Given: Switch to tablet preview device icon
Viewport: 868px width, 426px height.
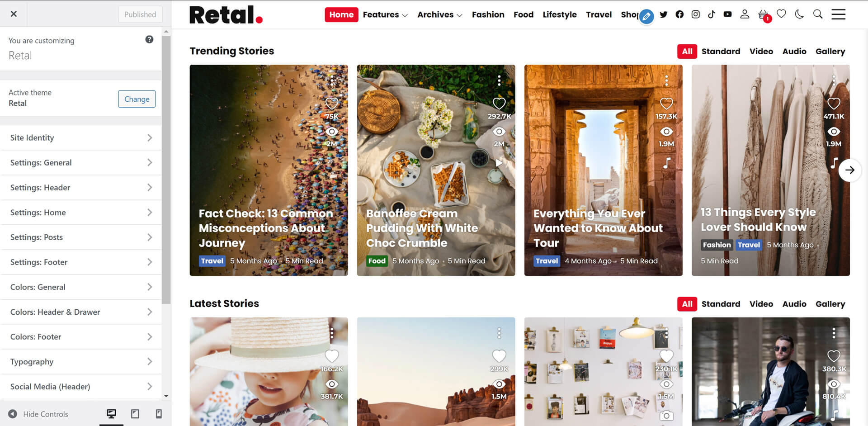Looking at the screenshot, I should (135, 414).
